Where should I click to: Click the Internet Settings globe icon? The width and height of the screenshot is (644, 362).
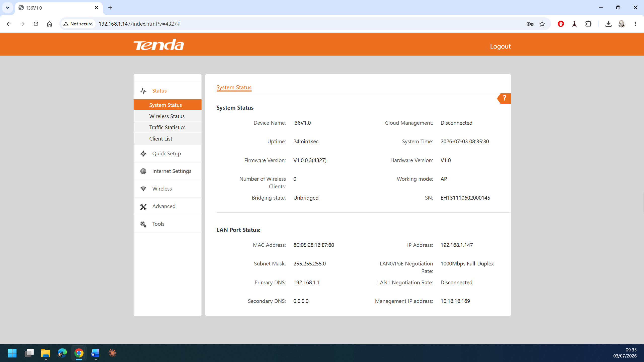[143, 171]
